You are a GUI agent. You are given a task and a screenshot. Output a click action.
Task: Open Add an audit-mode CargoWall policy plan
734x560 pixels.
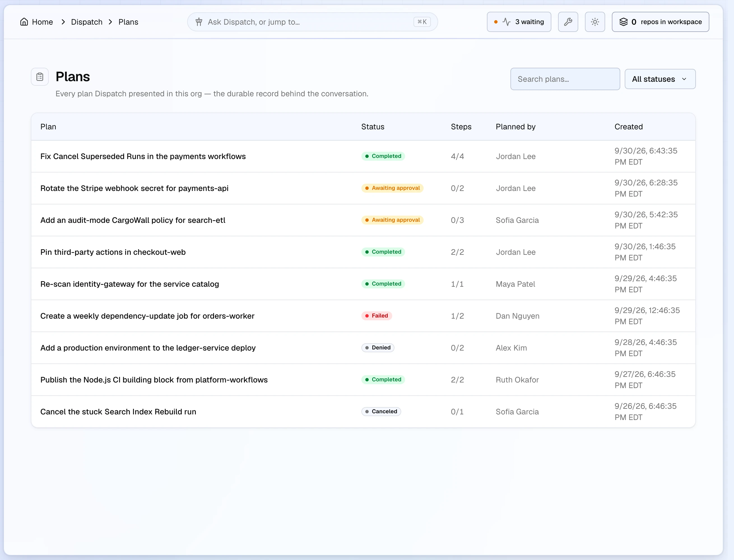[x=133, y=220]
